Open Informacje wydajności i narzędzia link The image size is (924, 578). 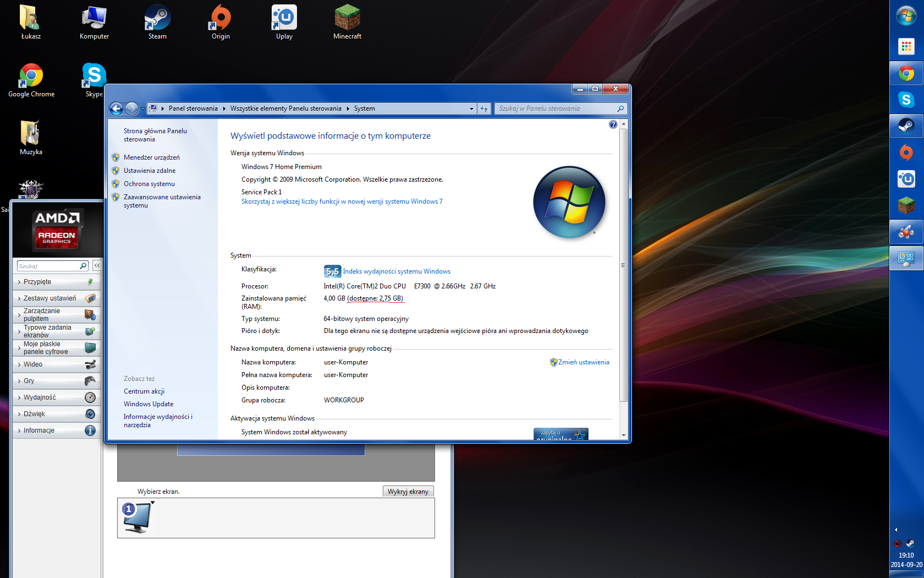[158, 421]
